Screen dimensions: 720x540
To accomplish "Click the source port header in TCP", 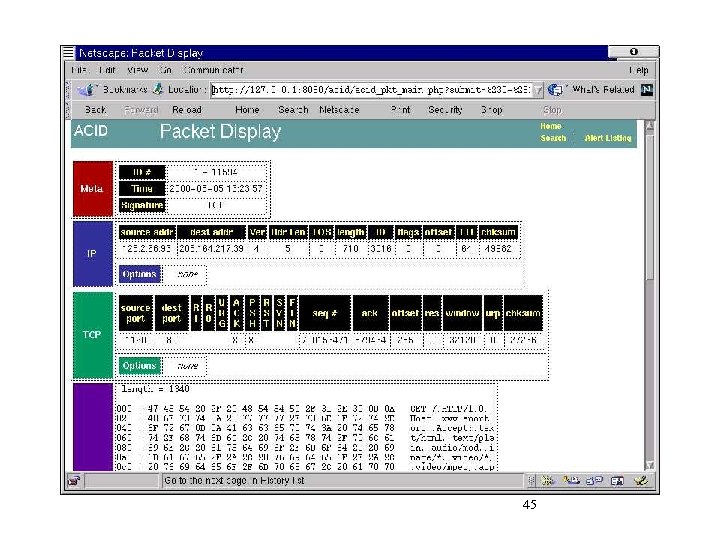I will click(x=136, y=313).
